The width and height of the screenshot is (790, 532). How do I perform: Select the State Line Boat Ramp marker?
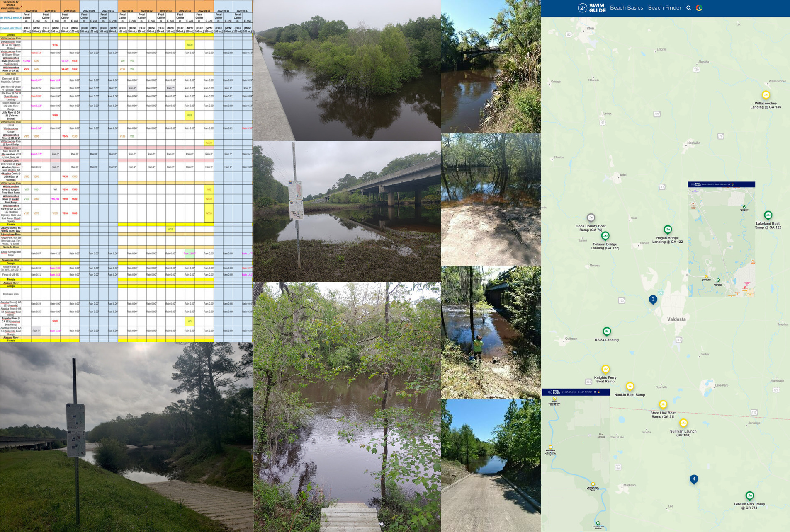663,404
